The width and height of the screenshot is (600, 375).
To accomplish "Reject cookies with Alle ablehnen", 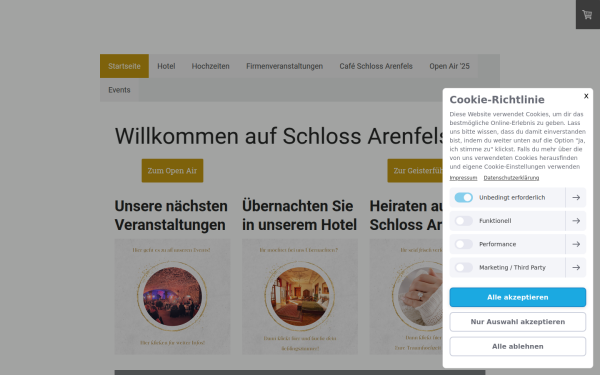I will (517, 346).
